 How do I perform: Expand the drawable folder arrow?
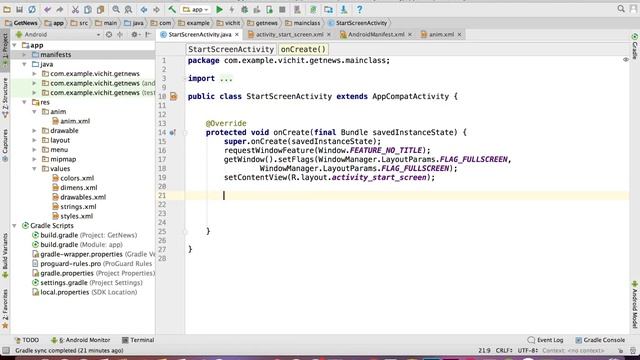(35, 131)
